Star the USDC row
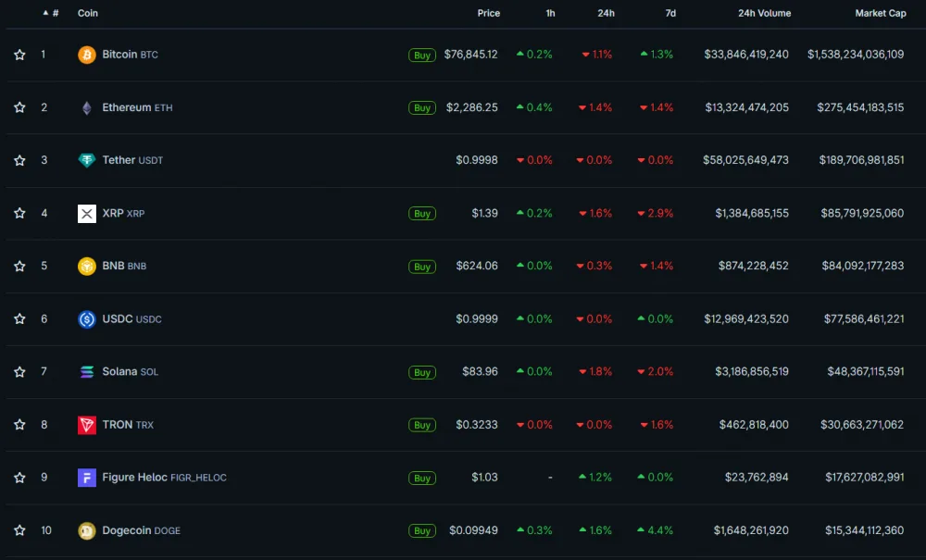926x560 pixels. click(19, 319)
